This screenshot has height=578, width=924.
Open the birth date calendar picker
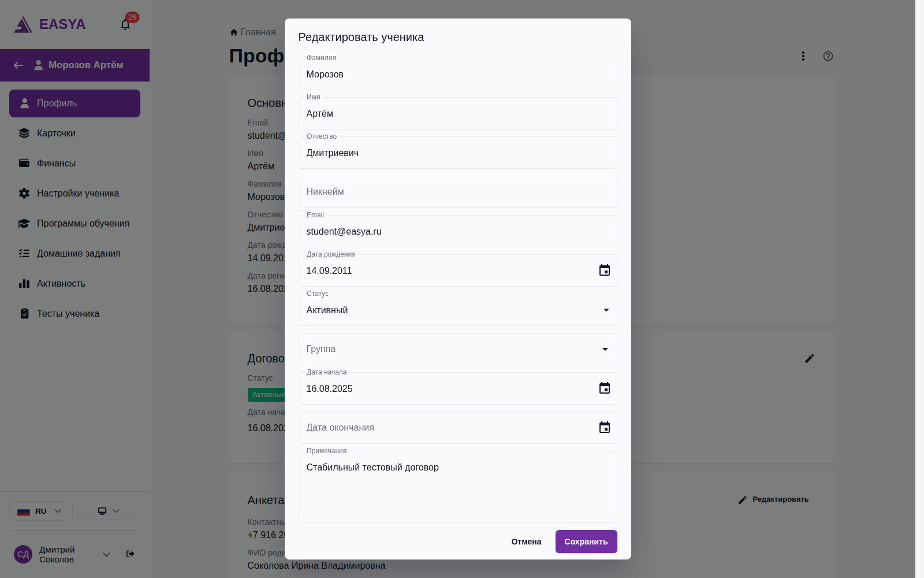point(605,271)
